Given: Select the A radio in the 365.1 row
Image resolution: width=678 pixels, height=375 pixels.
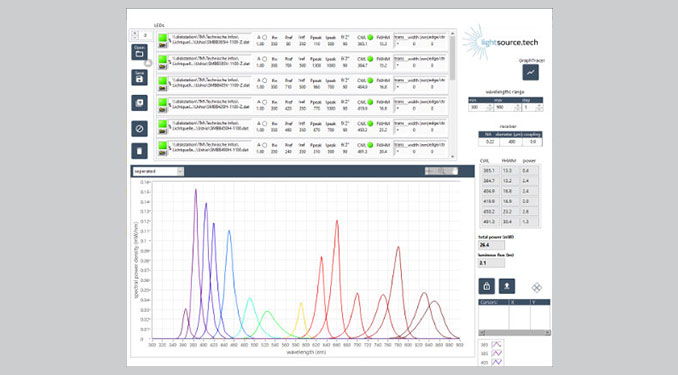Looking at the screenshot, I should [x=265, y=38].
